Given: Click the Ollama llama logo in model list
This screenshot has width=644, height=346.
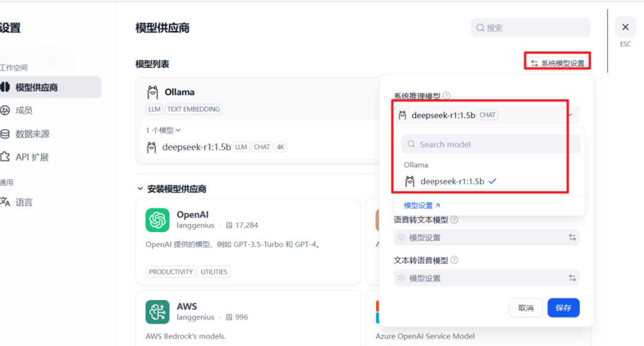Looking at the screenshot, I should (x=153, y=92).
